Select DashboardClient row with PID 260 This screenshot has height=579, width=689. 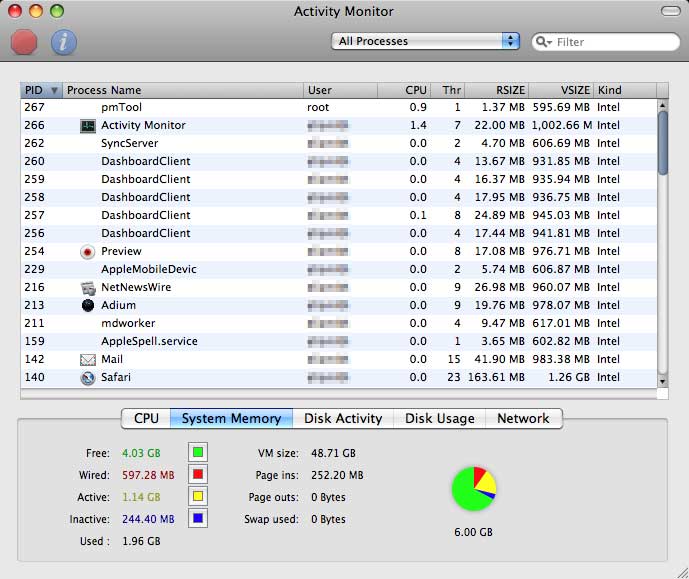(338, 161)
